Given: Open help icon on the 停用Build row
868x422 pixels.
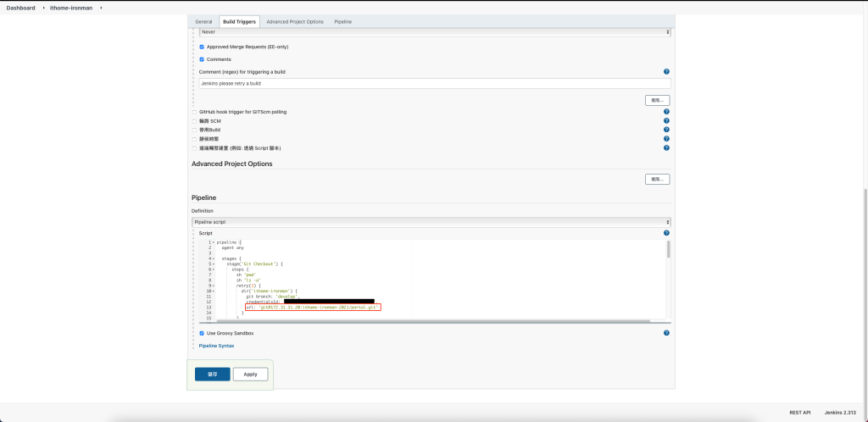Looking at the screenshot, I should (x=666, y=130).
